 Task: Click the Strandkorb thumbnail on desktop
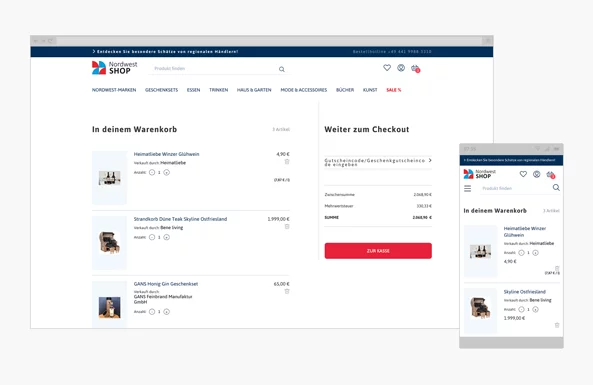[x=110, y=243]
